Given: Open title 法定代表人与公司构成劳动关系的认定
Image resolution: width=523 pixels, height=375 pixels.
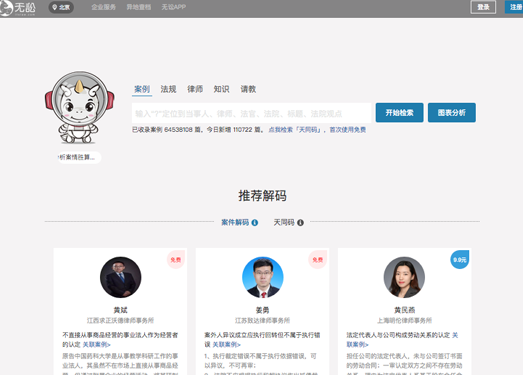Looking at the screenshot, I should point(398,335).
